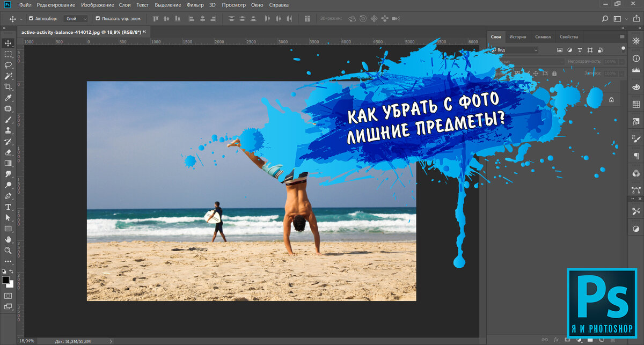Switch to the История tab

pos(518,37)
